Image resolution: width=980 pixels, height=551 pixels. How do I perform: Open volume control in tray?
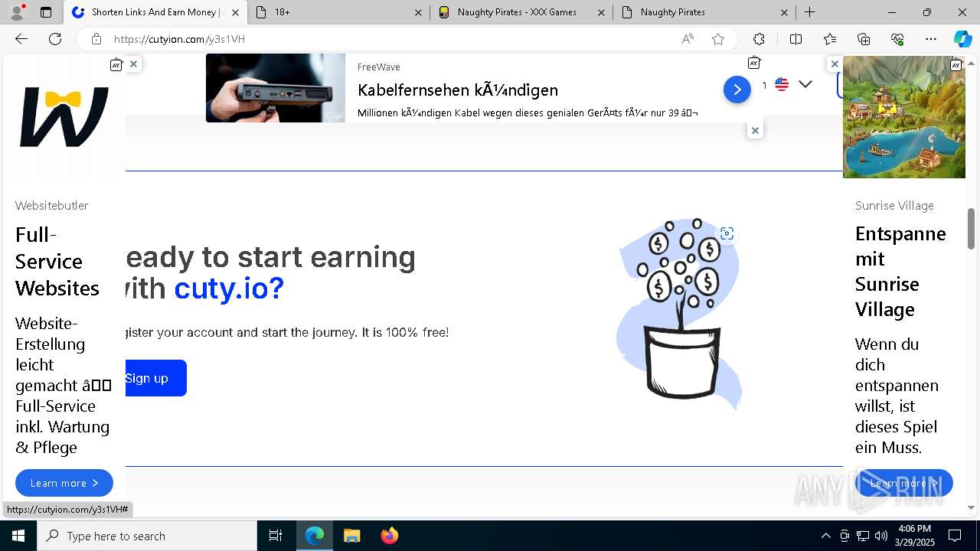pyautogui.click(x=881, y=536)
